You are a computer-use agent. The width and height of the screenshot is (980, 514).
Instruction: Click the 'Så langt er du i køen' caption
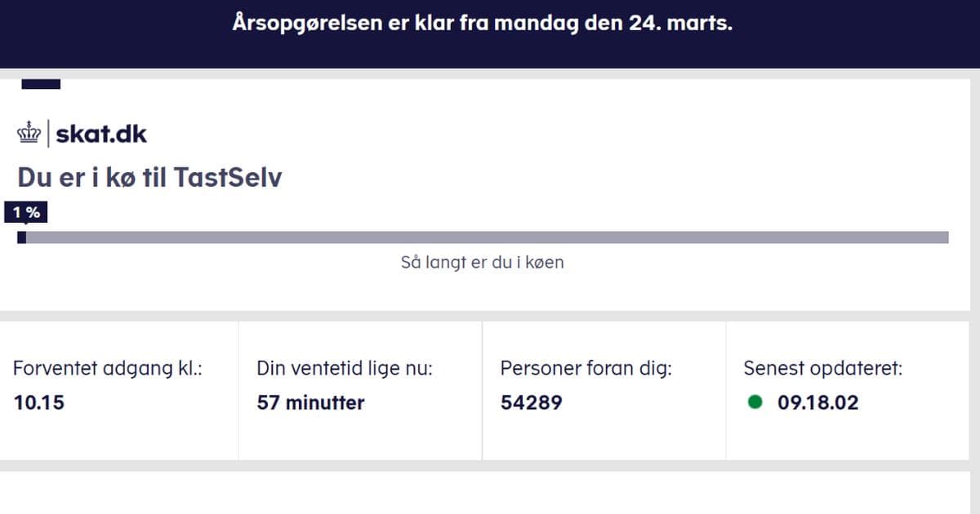[482, 263]
